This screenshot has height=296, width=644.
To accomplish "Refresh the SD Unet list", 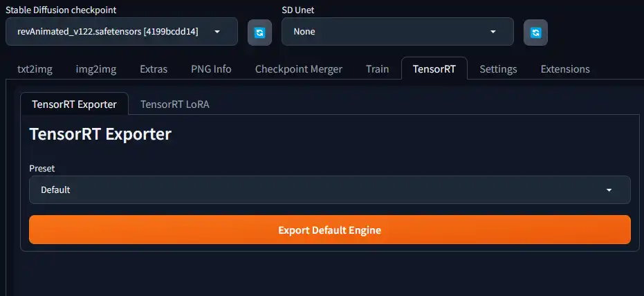I will click(x=535, y=32).
